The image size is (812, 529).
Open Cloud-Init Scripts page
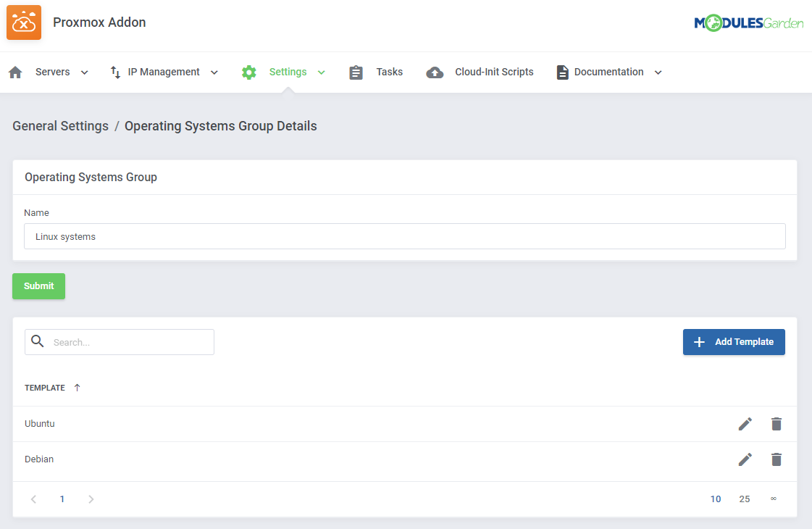pos(494,72)
